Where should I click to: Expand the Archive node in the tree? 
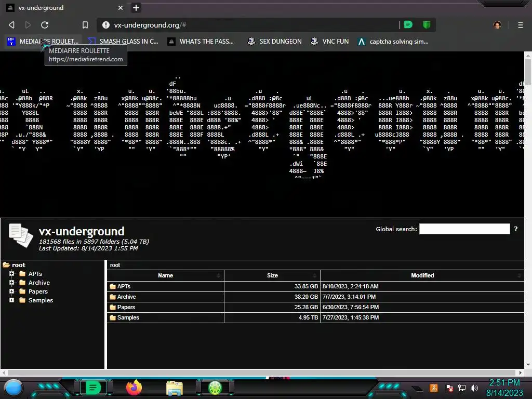[11, 282]
